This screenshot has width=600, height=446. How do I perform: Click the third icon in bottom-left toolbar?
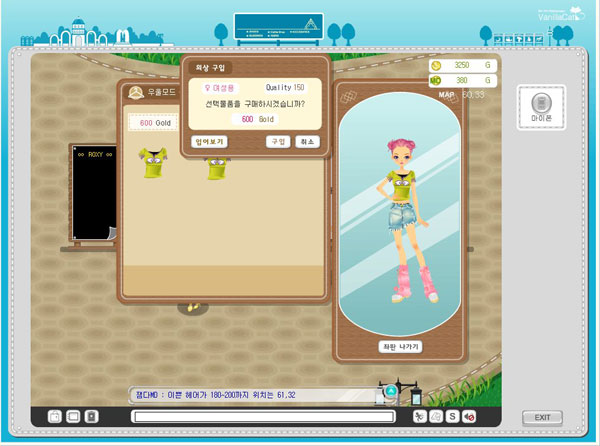click(91, 416)
